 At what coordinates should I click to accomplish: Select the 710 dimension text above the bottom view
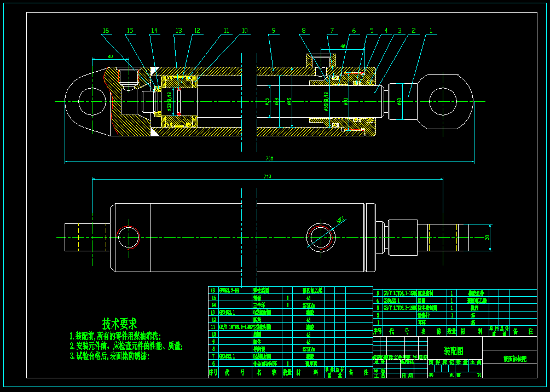[267, 176]
